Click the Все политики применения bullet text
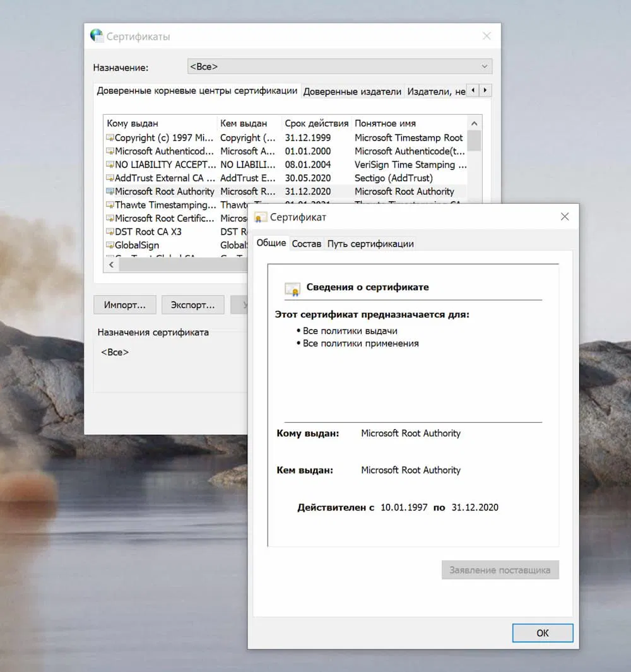The width and height of the screenshot is (631, 672). [x=360, y=343]
